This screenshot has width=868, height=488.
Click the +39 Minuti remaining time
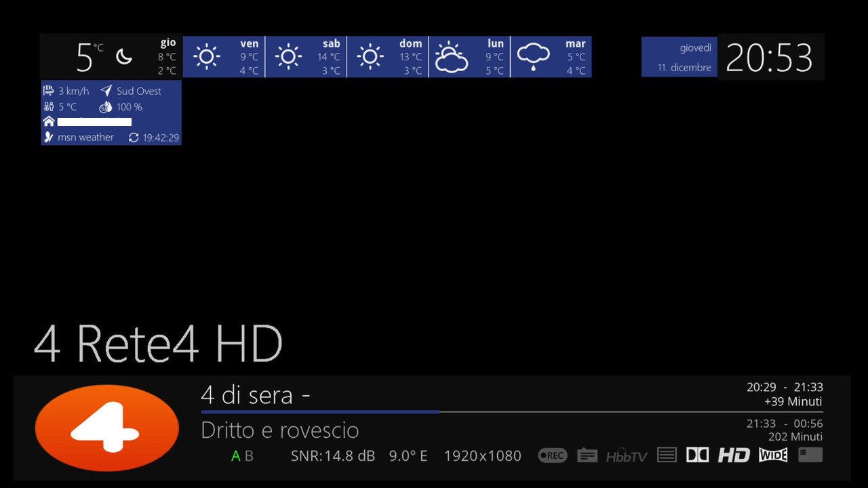[793, 401]
